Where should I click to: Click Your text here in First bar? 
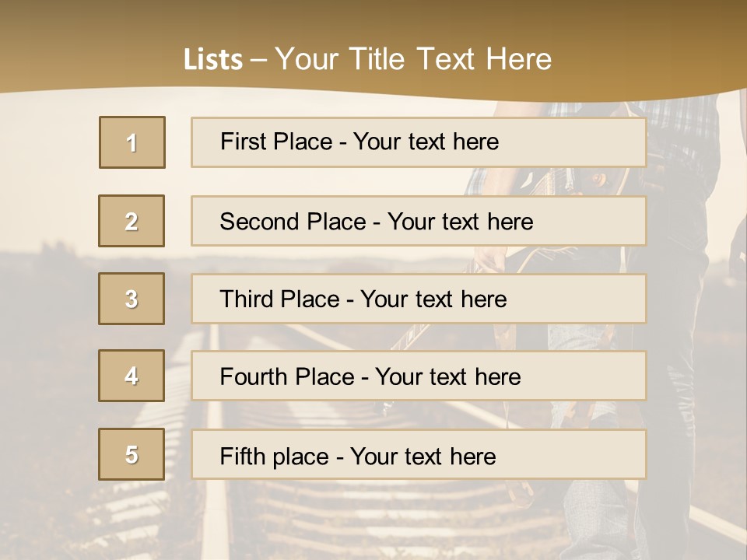[x=426, y=142]
